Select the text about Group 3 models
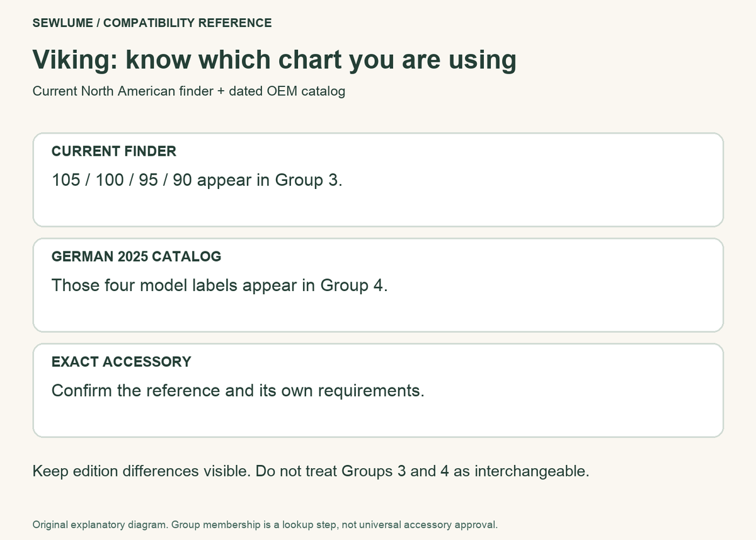This screenshot has height=540, width=756. pos(197,180)
